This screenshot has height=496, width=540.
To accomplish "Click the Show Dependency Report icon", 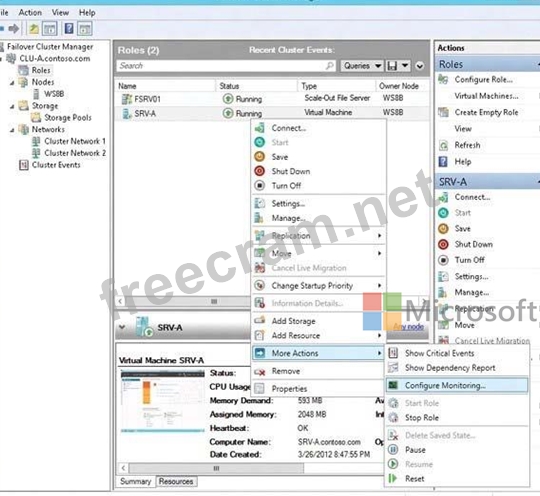I will [x=393, y=368].
